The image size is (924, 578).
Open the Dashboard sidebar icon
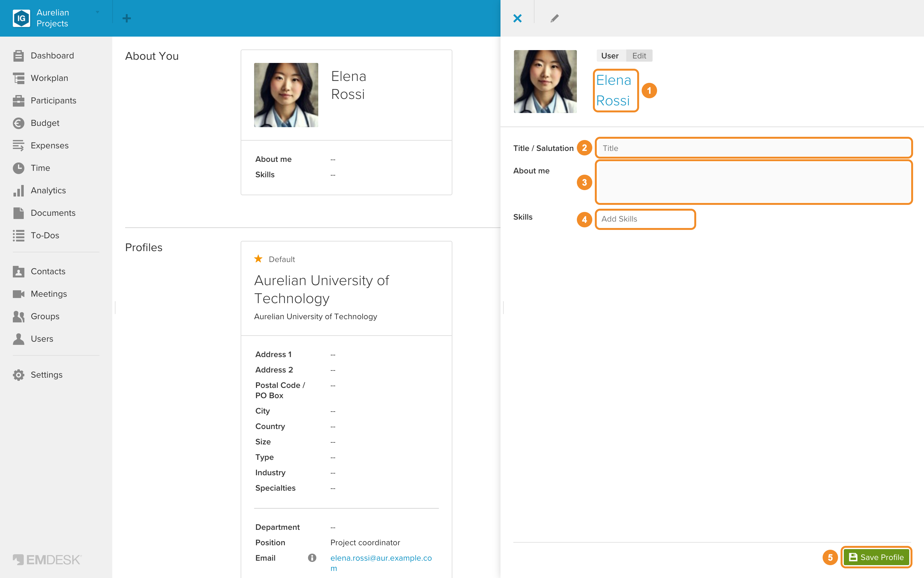pyautogui.click(x=18, y=56)
